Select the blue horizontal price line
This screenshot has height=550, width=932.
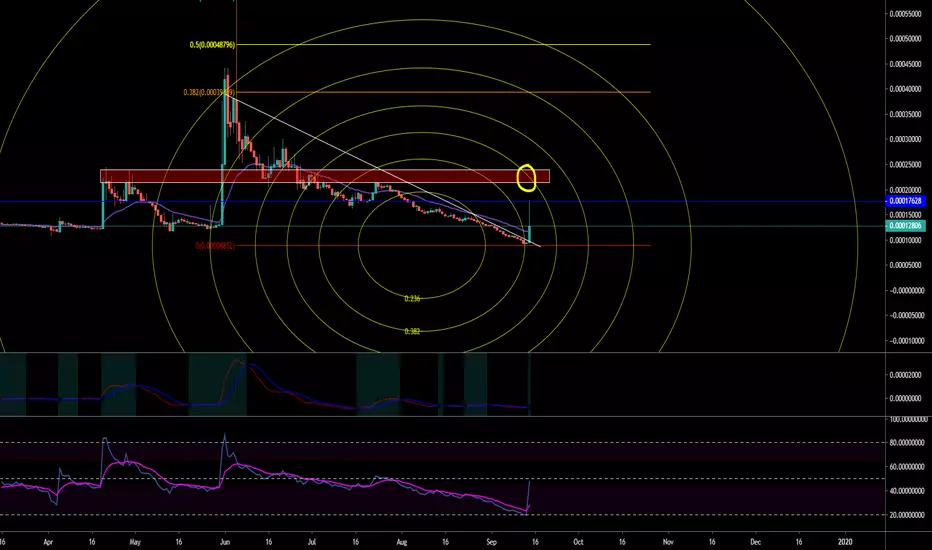pos(443,201)
